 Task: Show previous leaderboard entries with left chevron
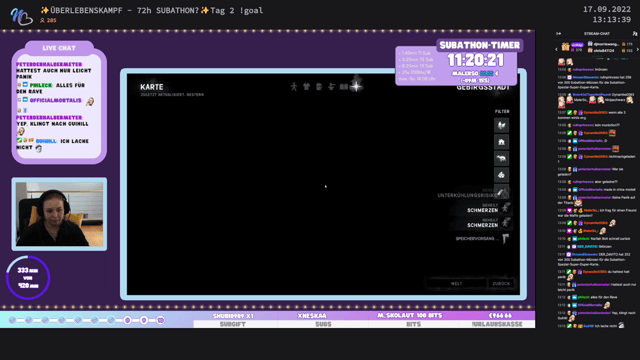[x=556, y=49]
